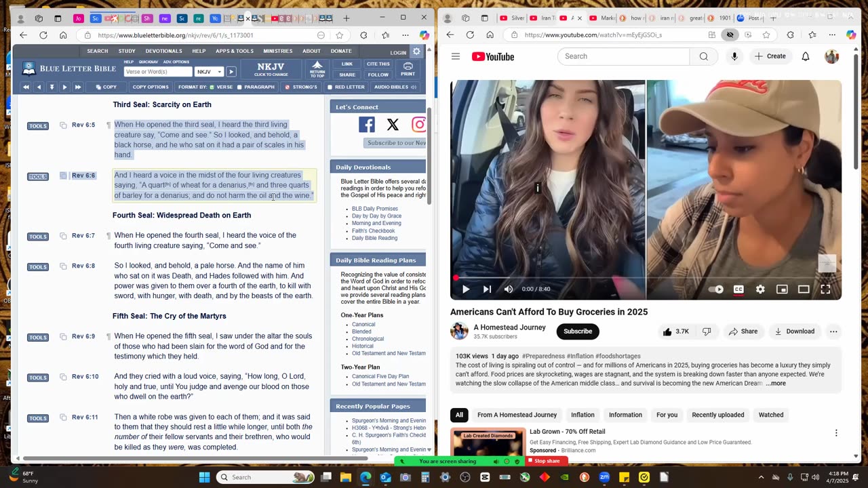Open Blue Letter Bible X page

[x=393, y=124]
